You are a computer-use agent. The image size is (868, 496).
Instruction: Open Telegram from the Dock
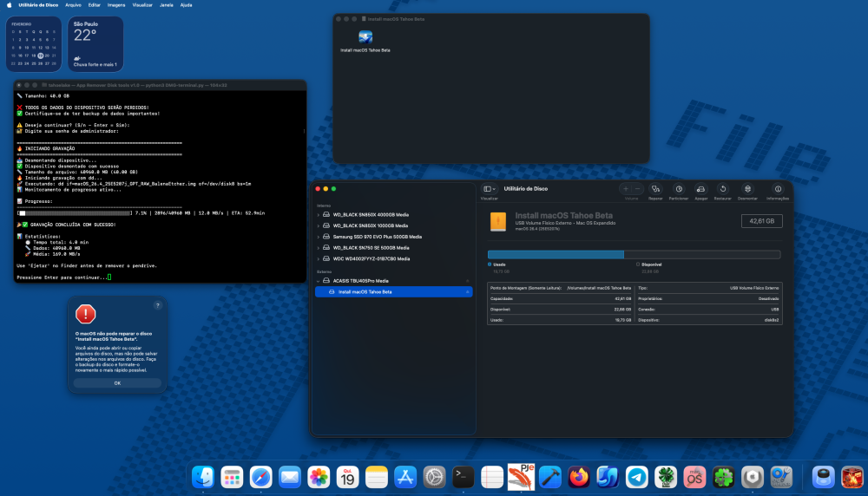pos(636,477)
